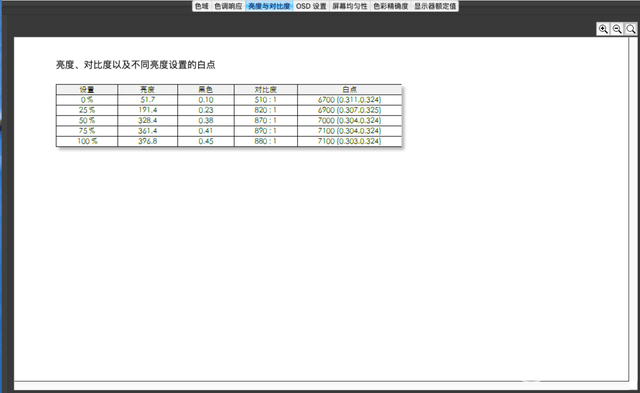Viewport: 640px width, 393px height.
Task: Click the 设置 column header
Action: (x=87, y=89)
